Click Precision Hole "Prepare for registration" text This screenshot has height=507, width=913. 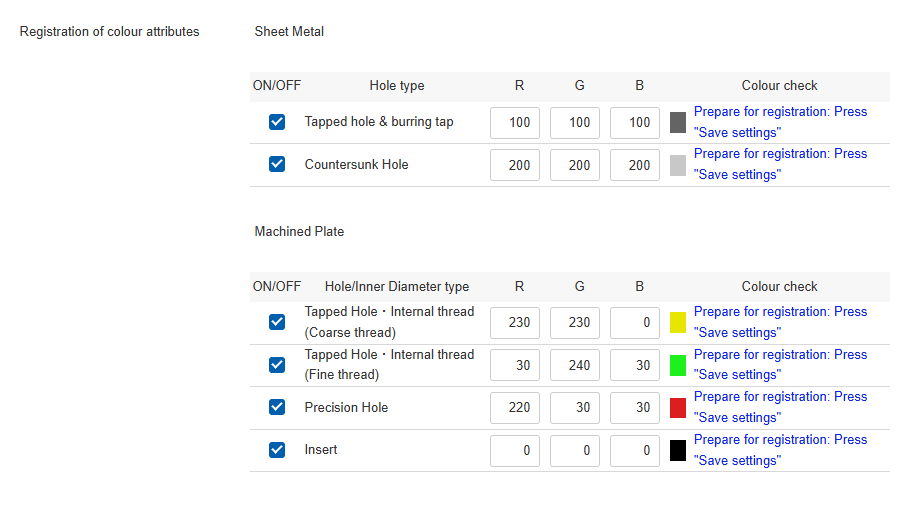tap(780, 397)
